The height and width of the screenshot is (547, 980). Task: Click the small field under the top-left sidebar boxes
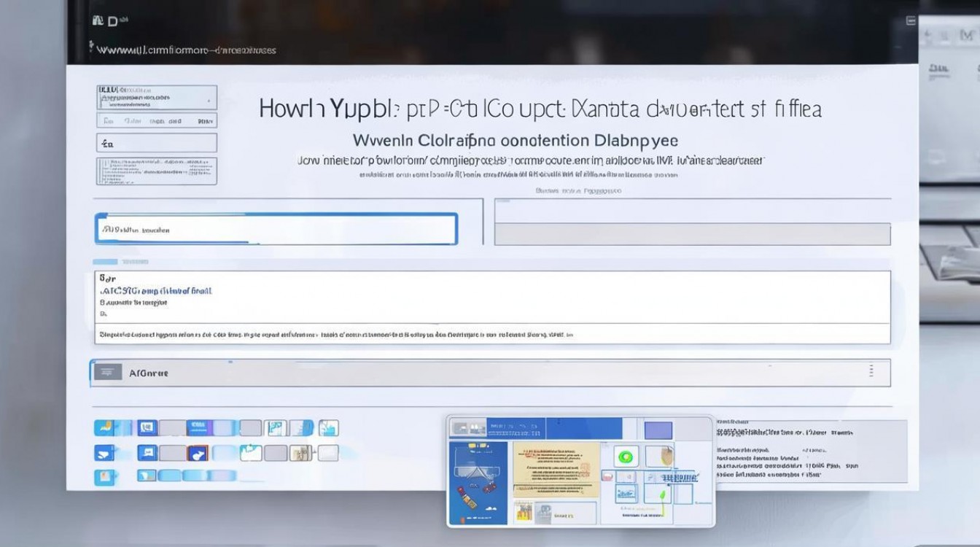(x=157, y=143)
